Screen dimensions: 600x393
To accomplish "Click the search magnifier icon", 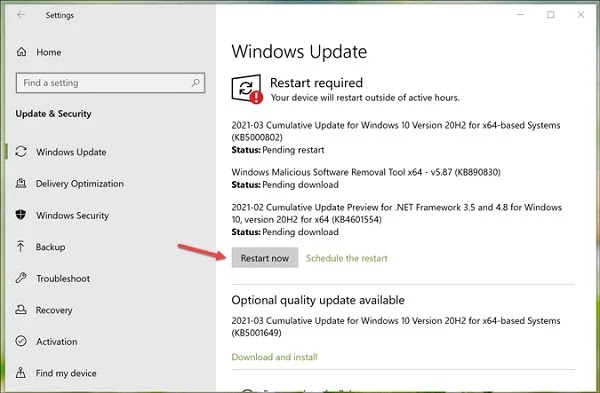I will (196, 82).
